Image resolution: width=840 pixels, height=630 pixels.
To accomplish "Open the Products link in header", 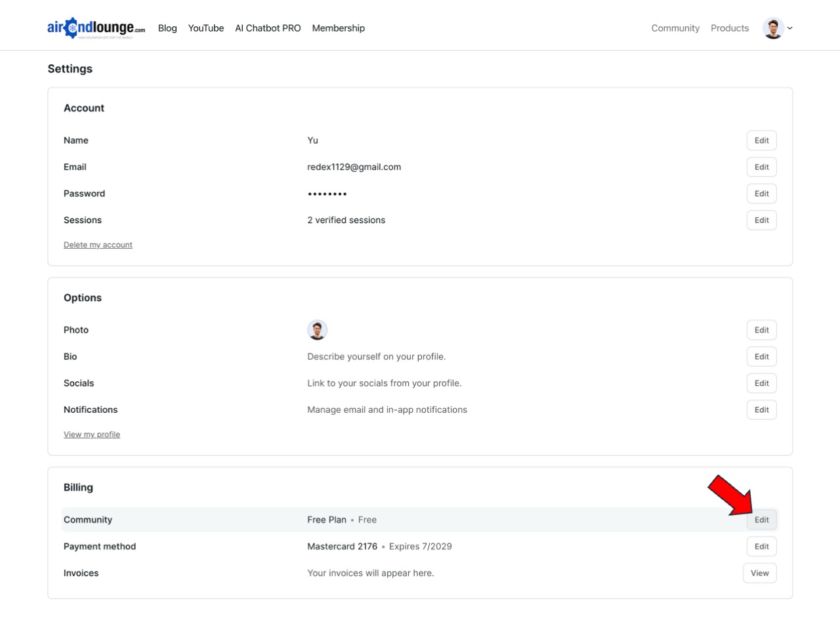I will point(729,28).
